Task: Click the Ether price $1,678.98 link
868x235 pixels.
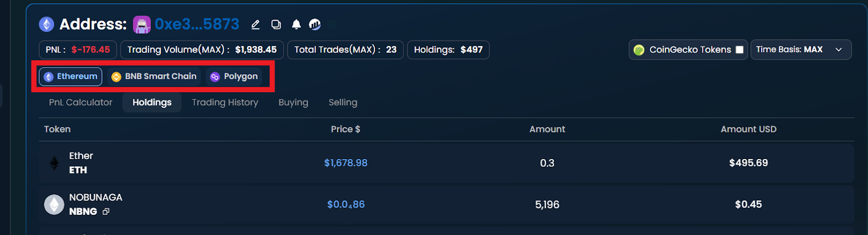Action: tap(346, 163)
